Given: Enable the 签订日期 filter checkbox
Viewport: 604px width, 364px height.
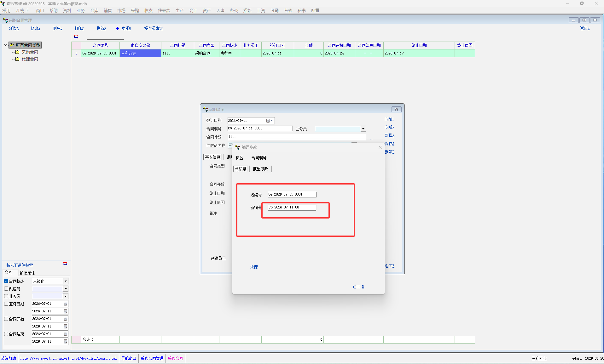Looking at the screenshot, I should [x=6, y=304].
